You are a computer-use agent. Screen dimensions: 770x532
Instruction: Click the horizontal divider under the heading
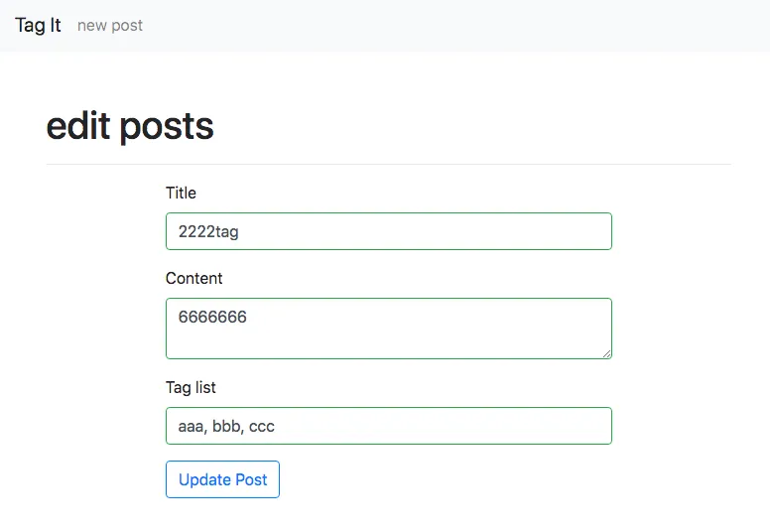click(x=388, y=164)
